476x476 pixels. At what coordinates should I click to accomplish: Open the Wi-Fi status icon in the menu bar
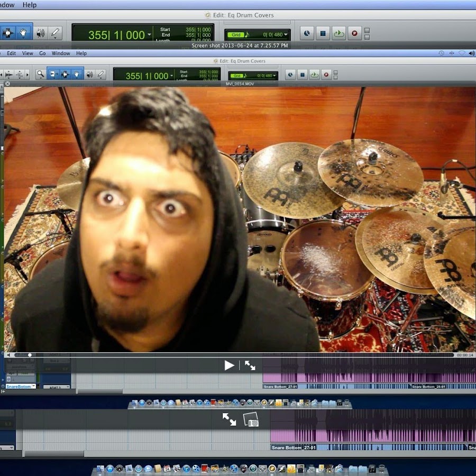(x=462, y=53)
